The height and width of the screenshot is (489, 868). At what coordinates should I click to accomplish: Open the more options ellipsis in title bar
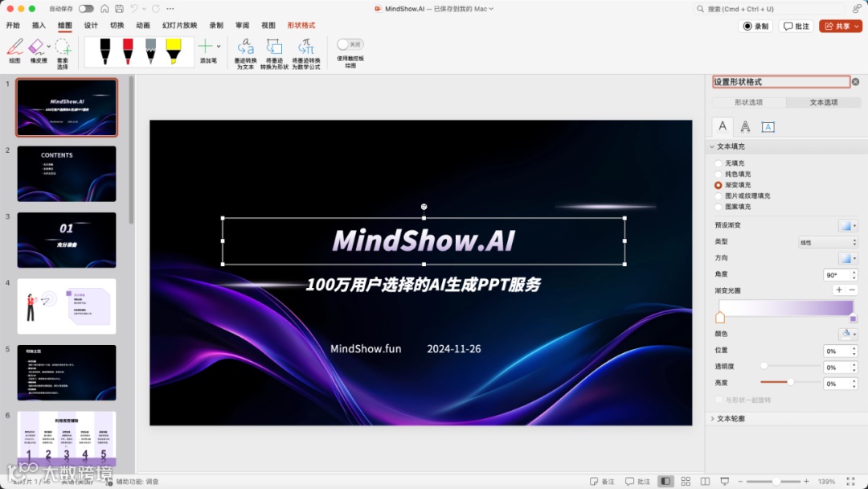(170, 9)
